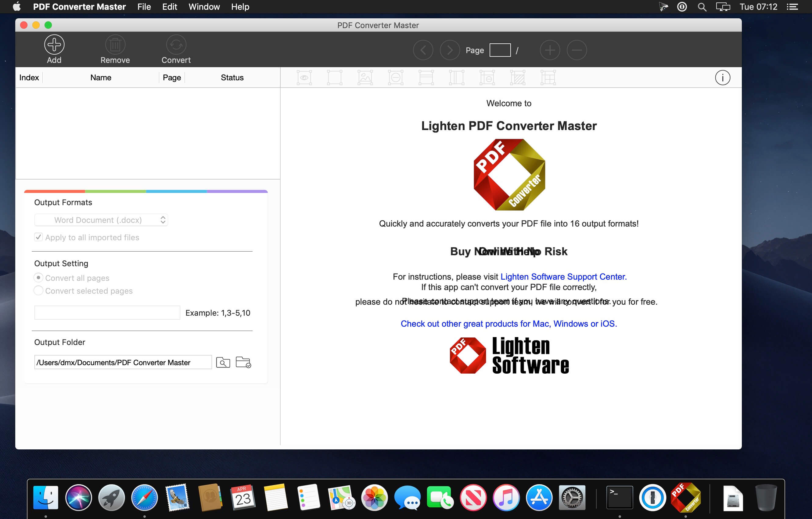Browse output folder with magnifier folder icon
The image size is (812, 519).
coord(223,362)
